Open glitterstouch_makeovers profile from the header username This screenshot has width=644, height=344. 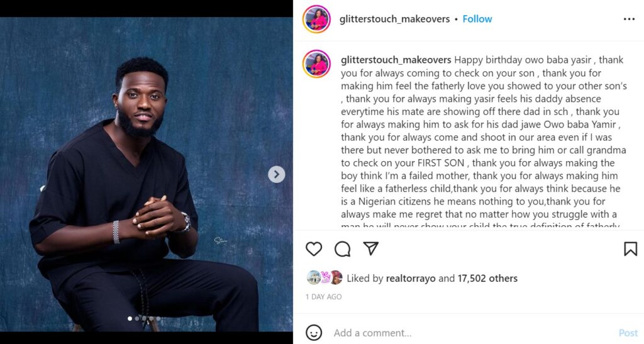coord(394,19)
